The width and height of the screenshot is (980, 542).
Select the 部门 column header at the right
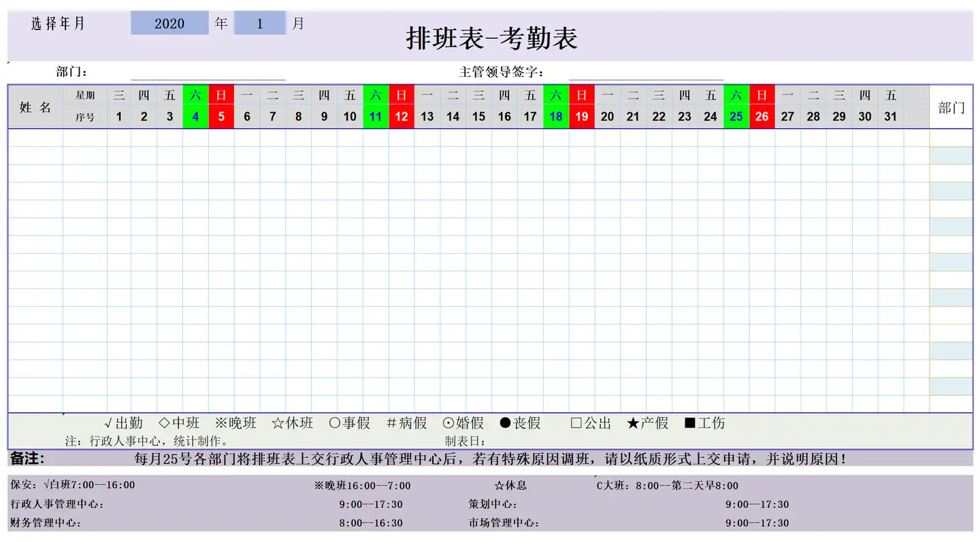tap(951, 107)
